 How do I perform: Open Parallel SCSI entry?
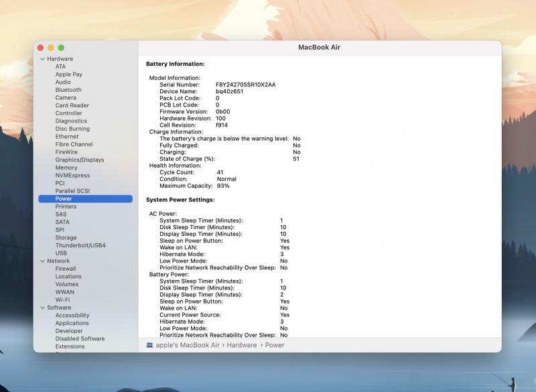(72, 191)
